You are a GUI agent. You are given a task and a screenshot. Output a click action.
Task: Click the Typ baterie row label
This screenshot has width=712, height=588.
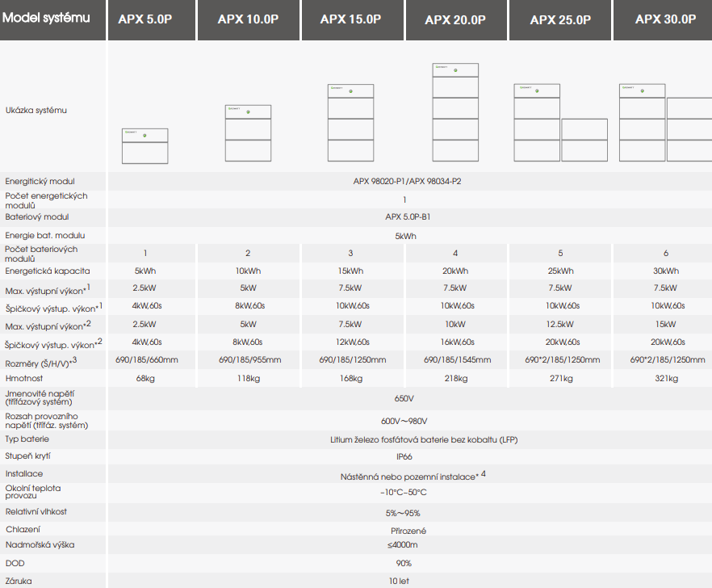tap(27, 439)
